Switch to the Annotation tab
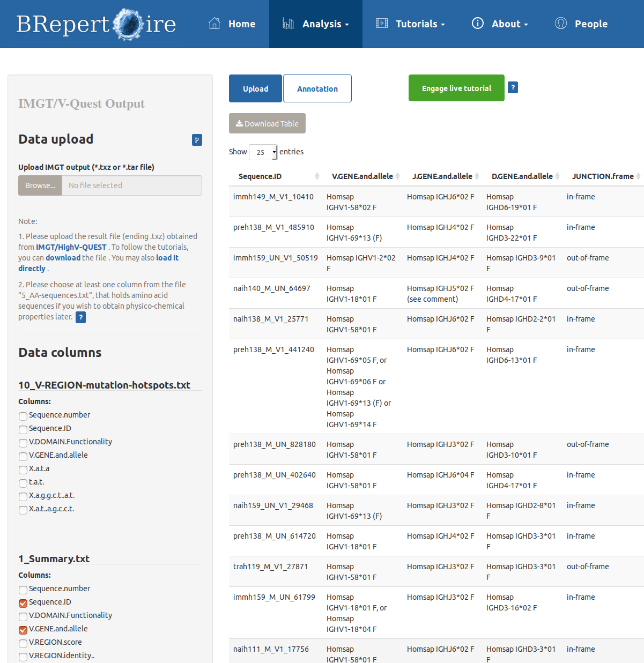644x663 pixels. (x=317, y=89)
